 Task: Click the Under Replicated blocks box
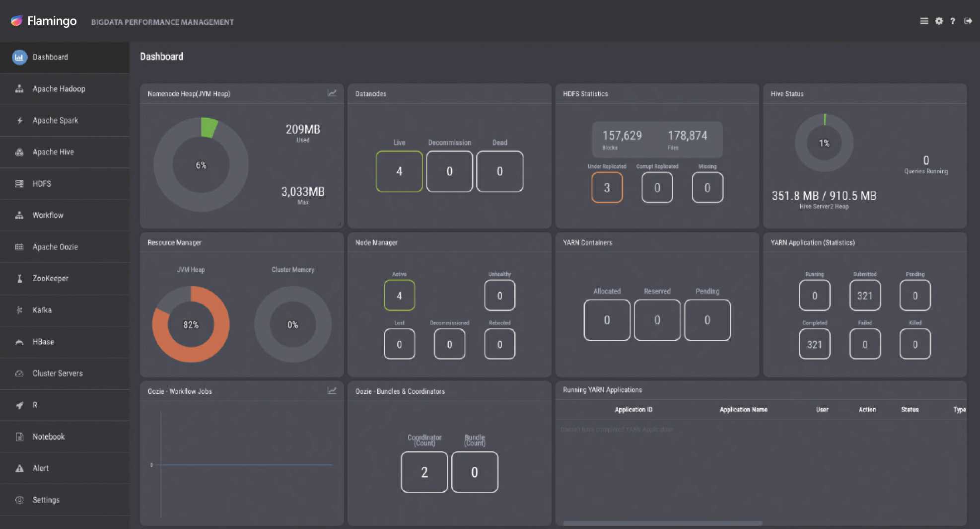[607, 188]
